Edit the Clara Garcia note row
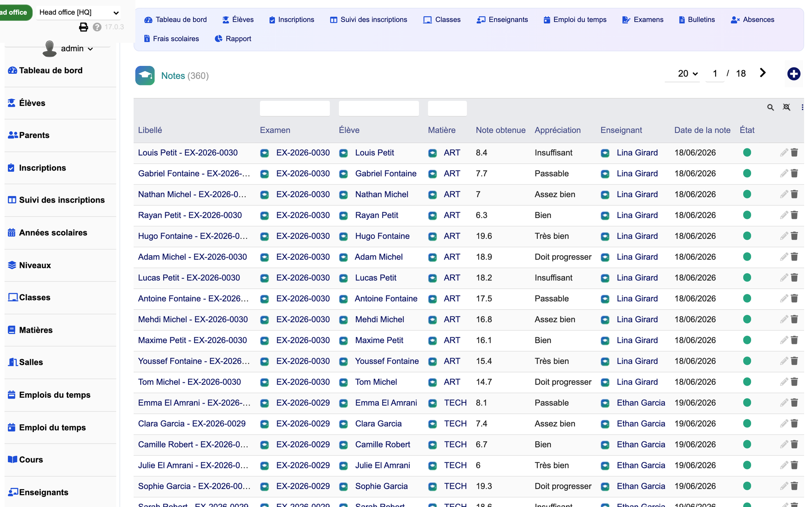This screenshot has width=812, height=507. click(x=784, y=424)
